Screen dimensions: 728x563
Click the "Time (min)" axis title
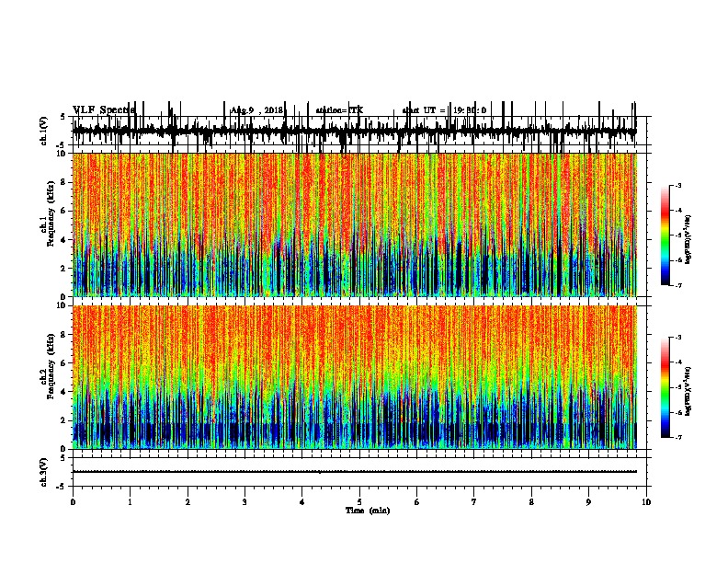[x=368, y=511]
